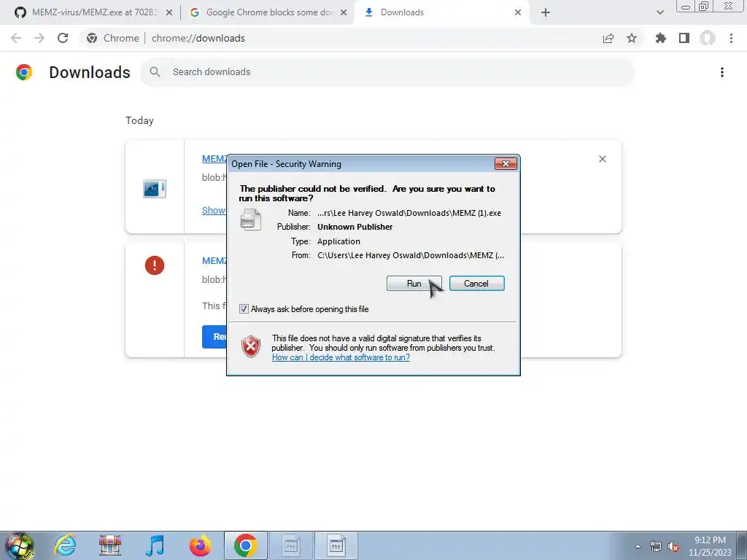Click Run in Security Warning dialog
This screenshot has height=560, width=747.
tap(414, 284)
